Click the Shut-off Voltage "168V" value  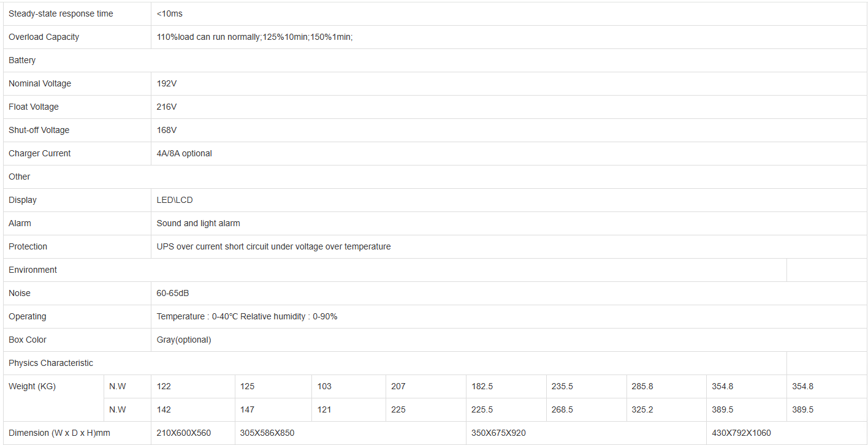click(x=167, y=130)
